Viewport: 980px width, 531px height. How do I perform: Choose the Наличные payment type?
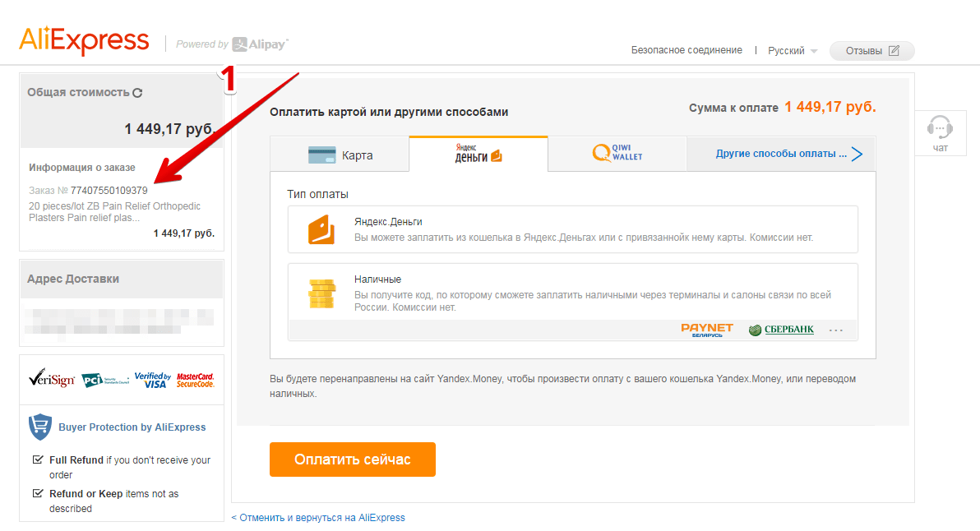pos(572,302)
